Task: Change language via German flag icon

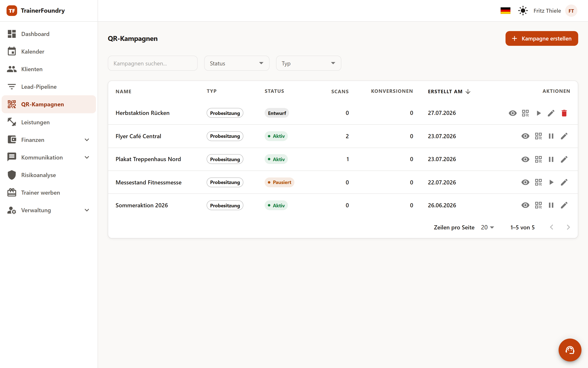Action: coord(505,11)
